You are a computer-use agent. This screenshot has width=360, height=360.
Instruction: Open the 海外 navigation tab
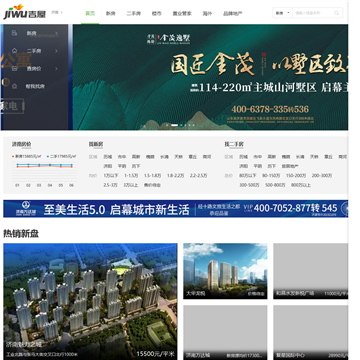pos(207,14)
